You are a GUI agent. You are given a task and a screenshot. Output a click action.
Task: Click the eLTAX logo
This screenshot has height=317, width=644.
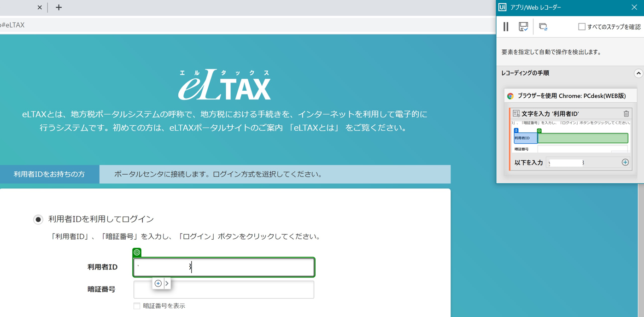tap(224, 85)
